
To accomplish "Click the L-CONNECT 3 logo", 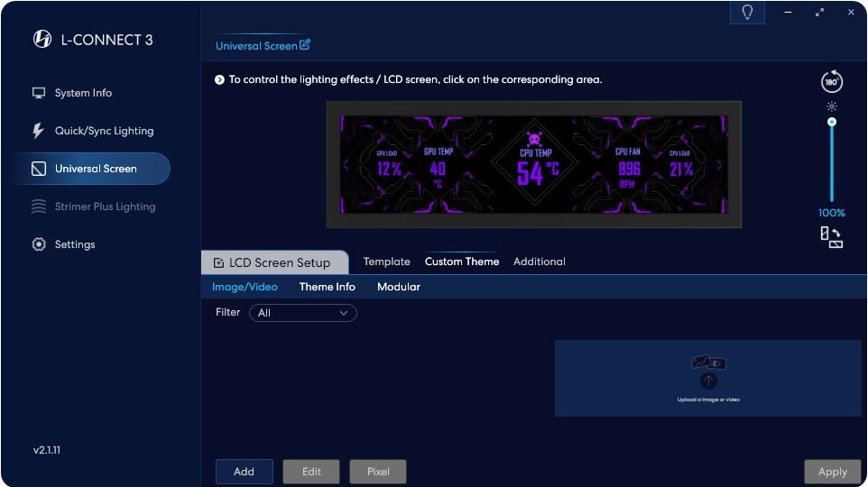I will click(42, 39).
